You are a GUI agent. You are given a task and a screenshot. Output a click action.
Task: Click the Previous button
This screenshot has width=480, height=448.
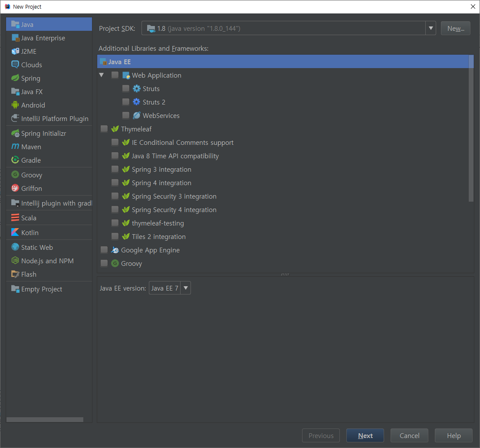(x=321, y=435)
